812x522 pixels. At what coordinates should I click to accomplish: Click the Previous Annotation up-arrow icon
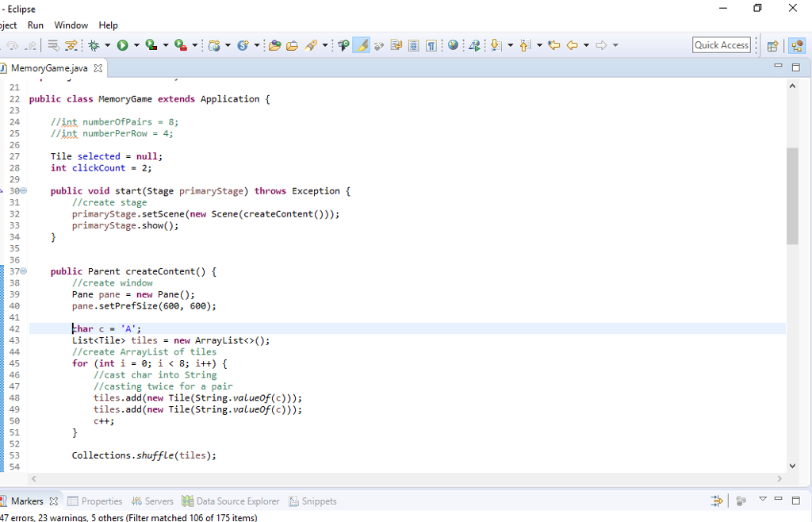click(x=525, y=45)
